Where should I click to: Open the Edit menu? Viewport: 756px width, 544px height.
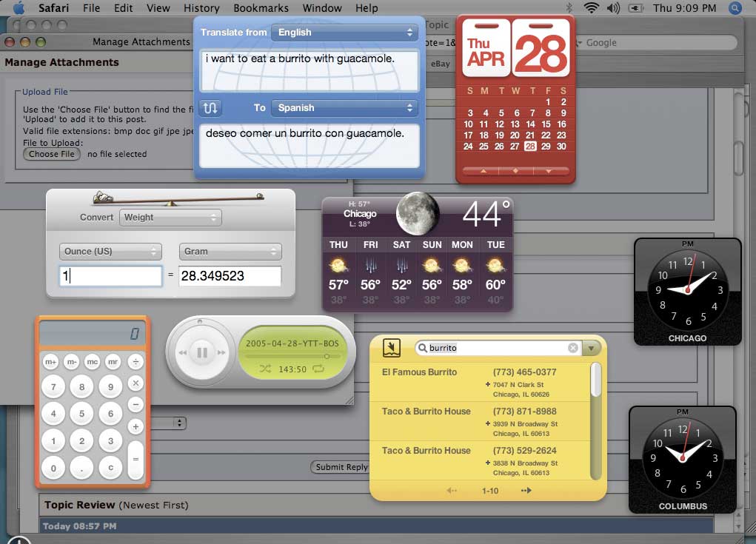[124, 8]
